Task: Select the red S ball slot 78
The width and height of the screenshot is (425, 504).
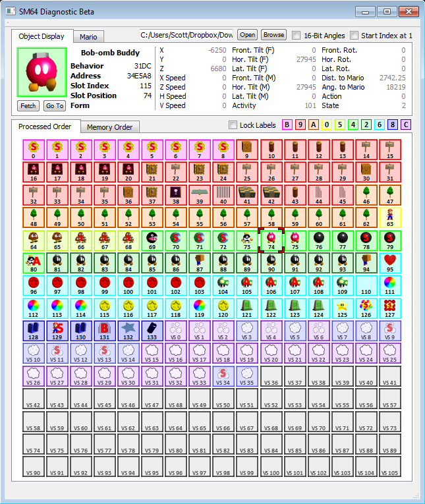Action: pyautogui.click(x=366, y=240)
